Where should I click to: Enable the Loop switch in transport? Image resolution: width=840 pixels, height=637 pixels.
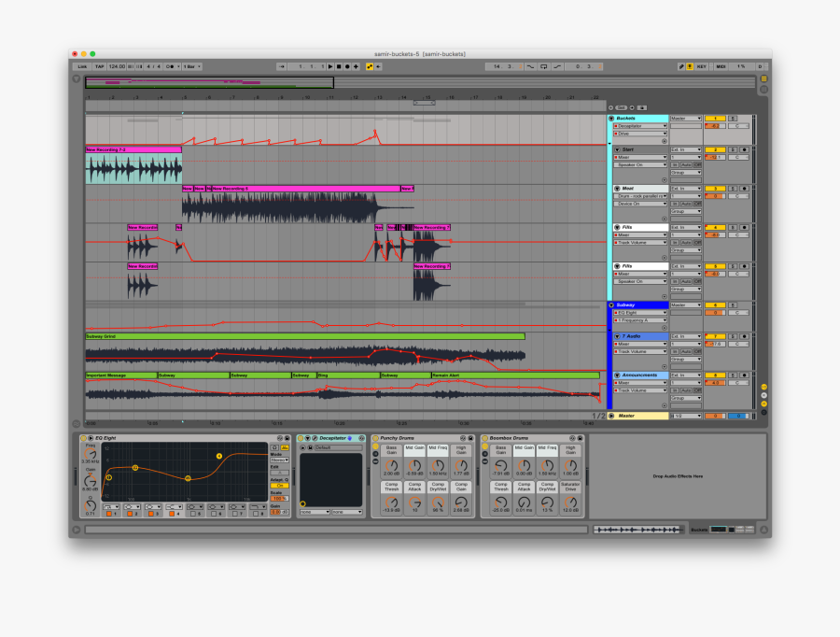pos(544,66)
